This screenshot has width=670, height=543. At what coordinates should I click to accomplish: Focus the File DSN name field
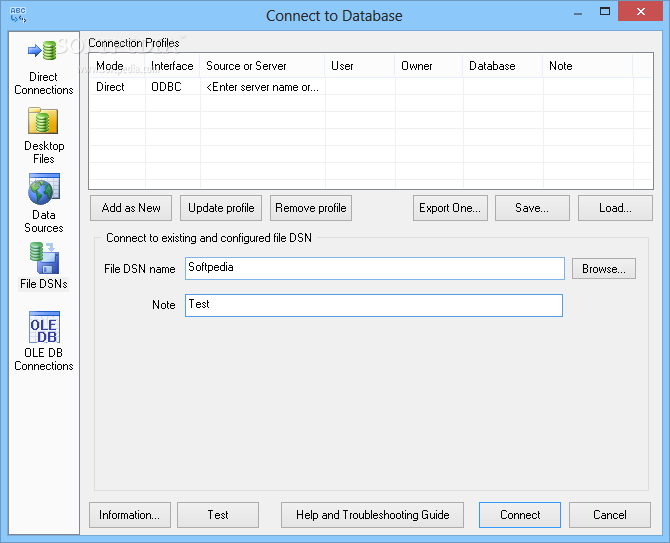(x=375, y=268)
